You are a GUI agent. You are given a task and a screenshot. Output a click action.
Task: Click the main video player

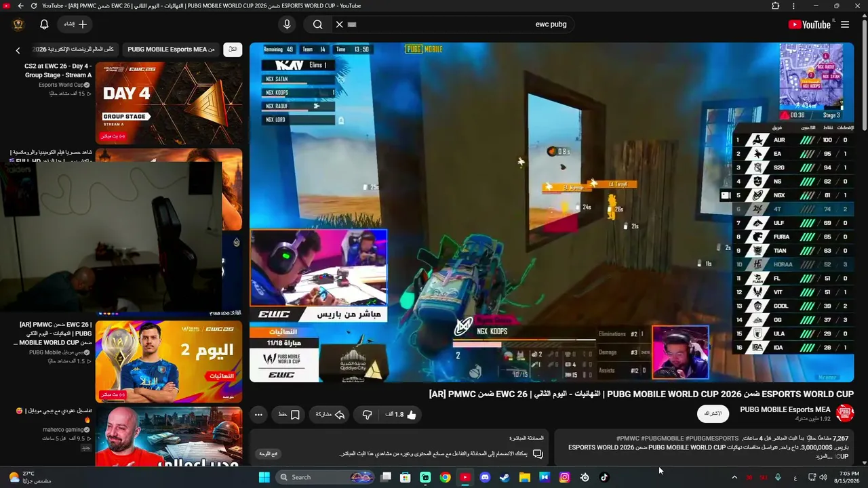[x=551, y=212]
